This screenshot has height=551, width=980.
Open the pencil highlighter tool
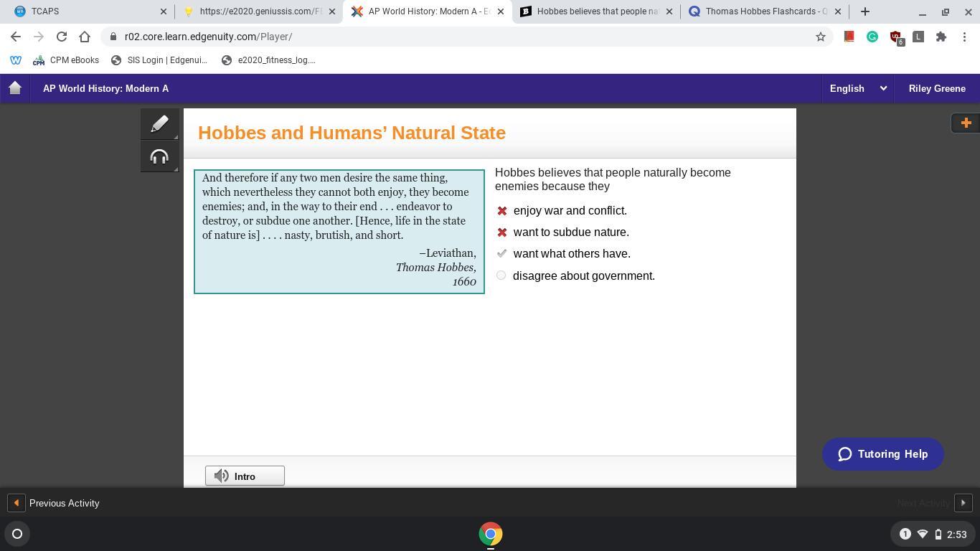coord(159,123)
